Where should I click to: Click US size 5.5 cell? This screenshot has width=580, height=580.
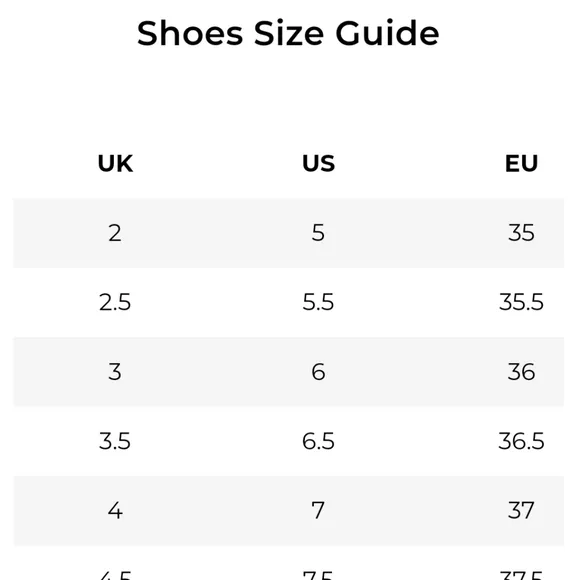coord(318,302)
